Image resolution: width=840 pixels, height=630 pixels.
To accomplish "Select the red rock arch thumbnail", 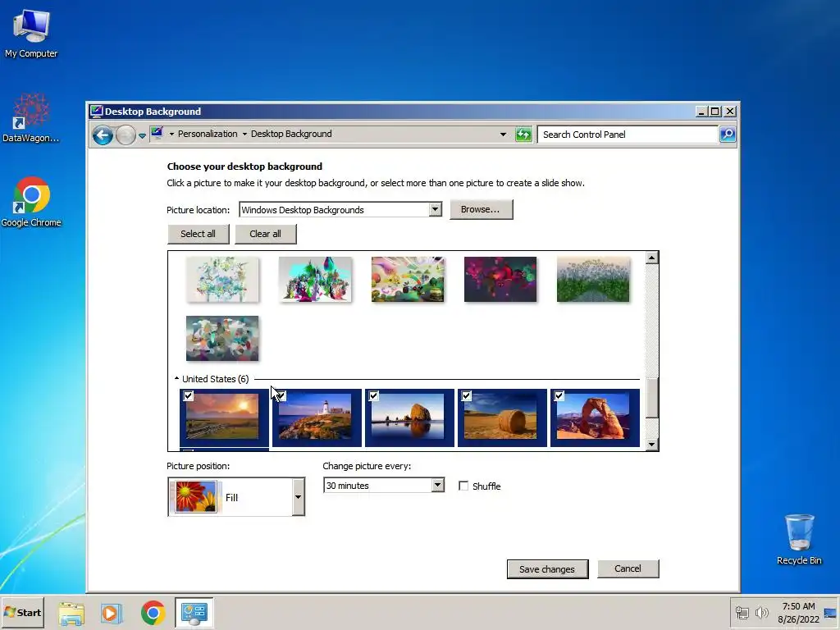I will pyautogui.click(x=593, y=418).
